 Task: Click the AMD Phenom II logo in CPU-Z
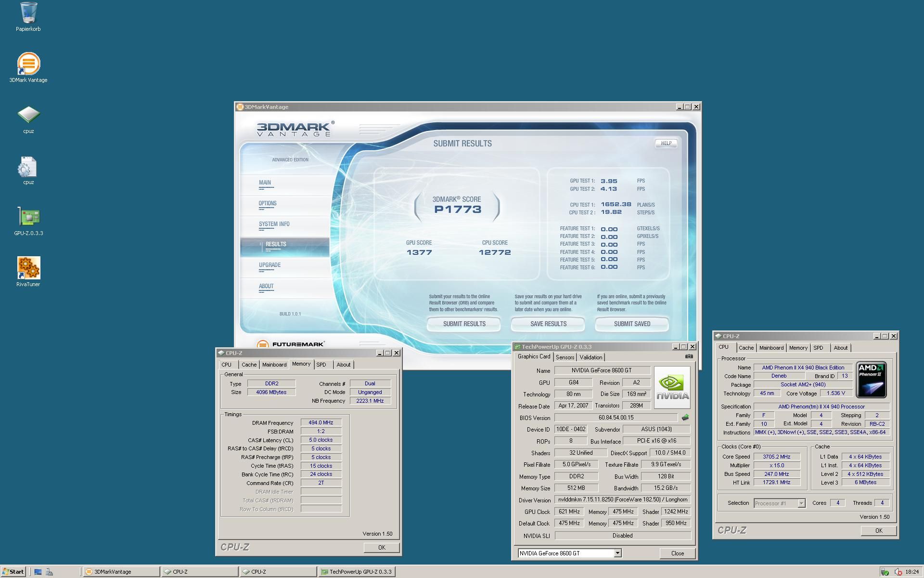[871, 381]
